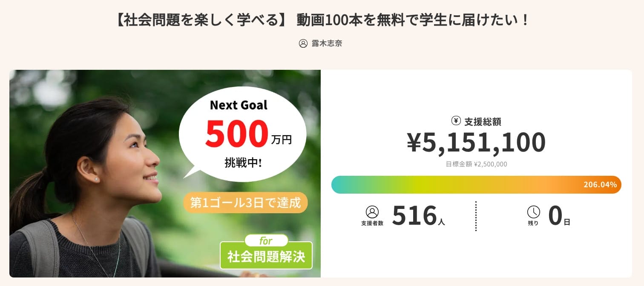Viewport: 644px width, 286px height.
Task: Click the 支援総額 label
Action: (482, 122)
